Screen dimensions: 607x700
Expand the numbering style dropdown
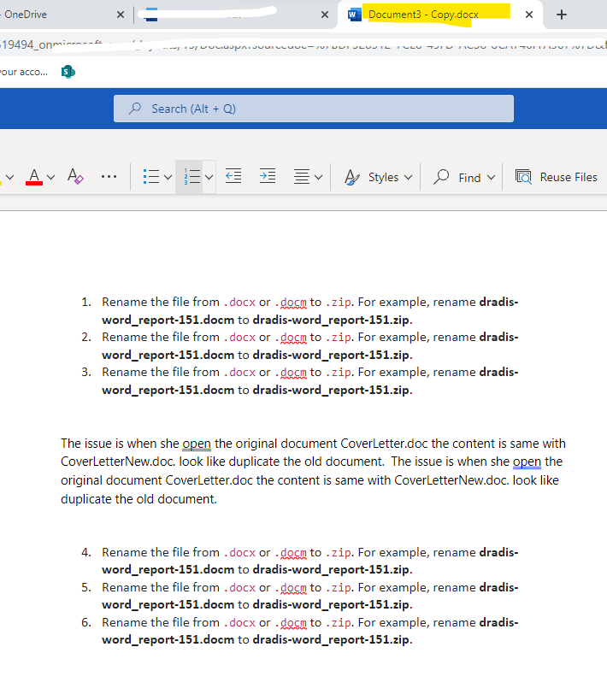(x=209, y=177)
